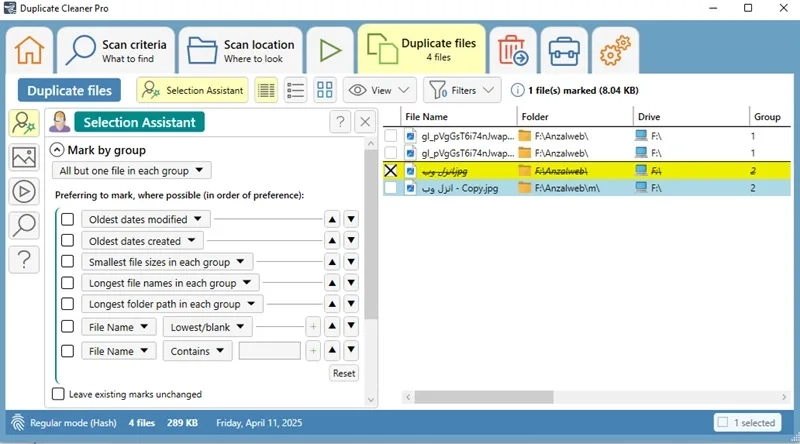Open the Filters dropdown
This screenshot has height=444, width=800.
[x=462, y=90]
